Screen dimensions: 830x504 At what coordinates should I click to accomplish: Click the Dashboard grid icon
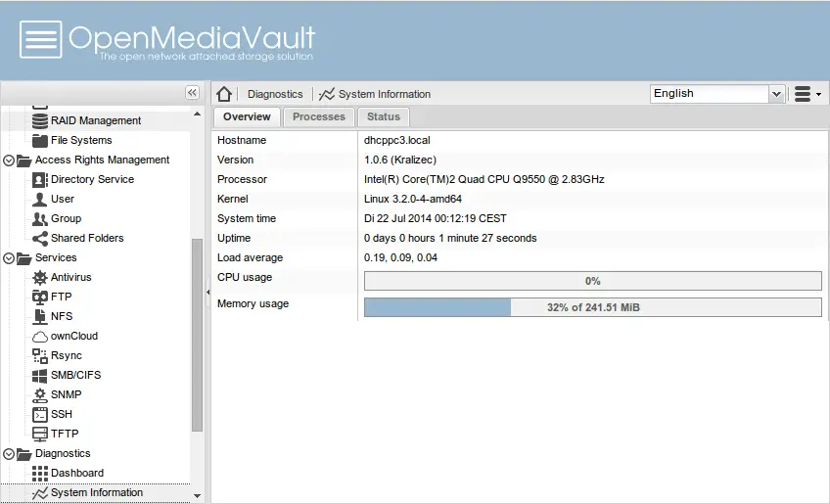point(40,474)
